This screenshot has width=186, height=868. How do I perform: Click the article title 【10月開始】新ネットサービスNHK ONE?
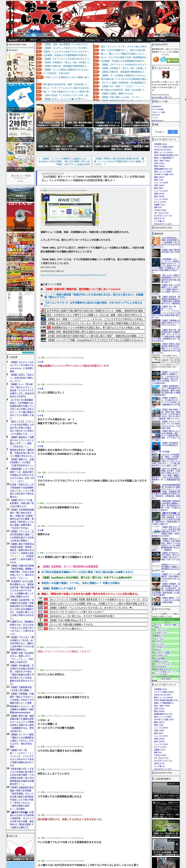[x=93, y=178]
